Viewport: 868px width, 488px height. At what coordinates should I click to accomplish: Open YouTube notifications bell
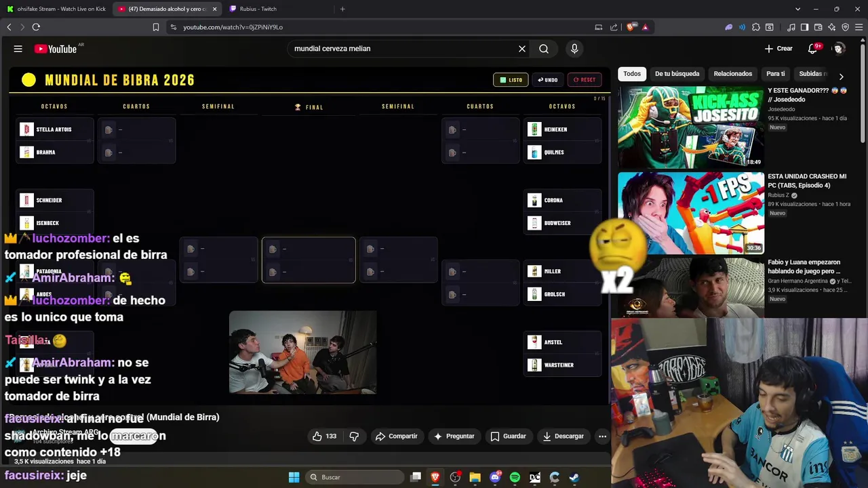coord(813,49)
